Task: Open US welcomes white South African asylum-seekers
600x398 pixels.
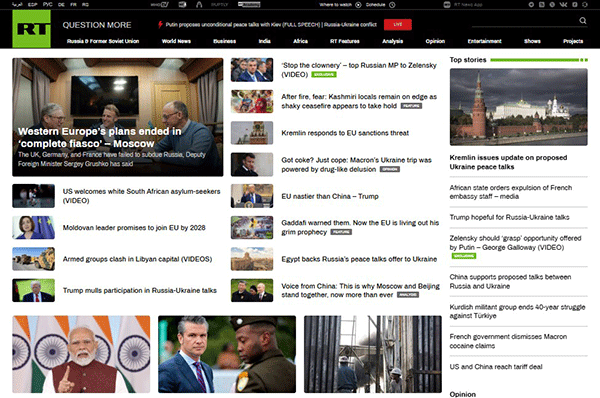Action: tap(142, 196)
